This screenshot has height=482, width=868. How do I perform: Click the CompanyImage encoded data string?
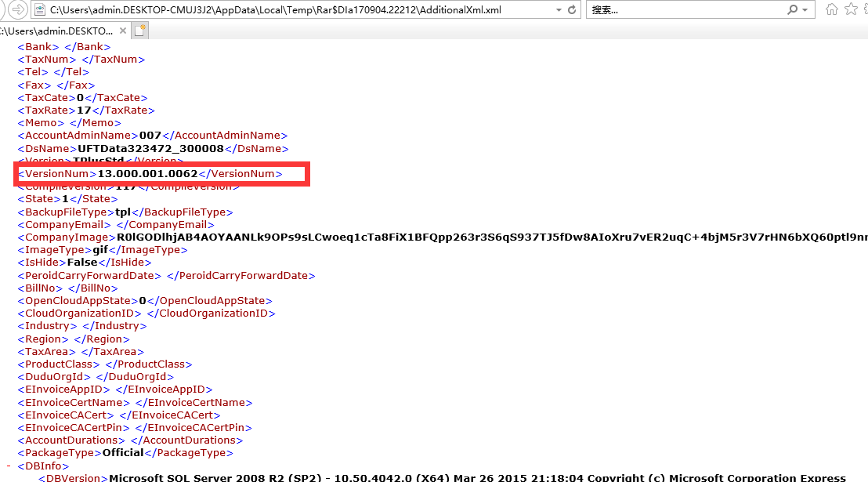click(492, 237)
